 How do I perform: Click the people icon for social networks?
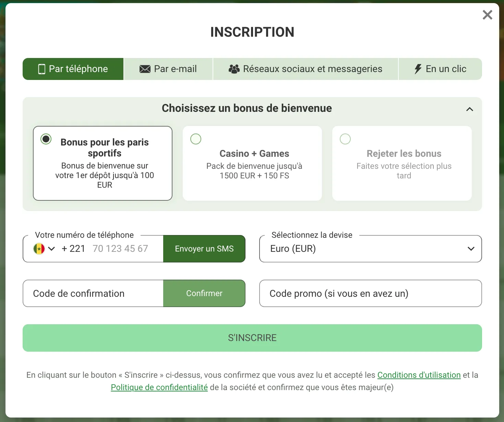coord(234,69)
